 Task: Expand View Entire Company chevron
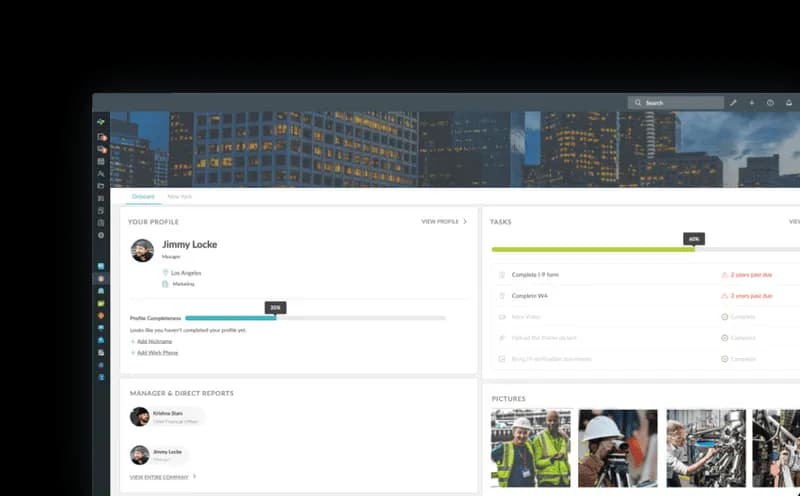(194, 477)
